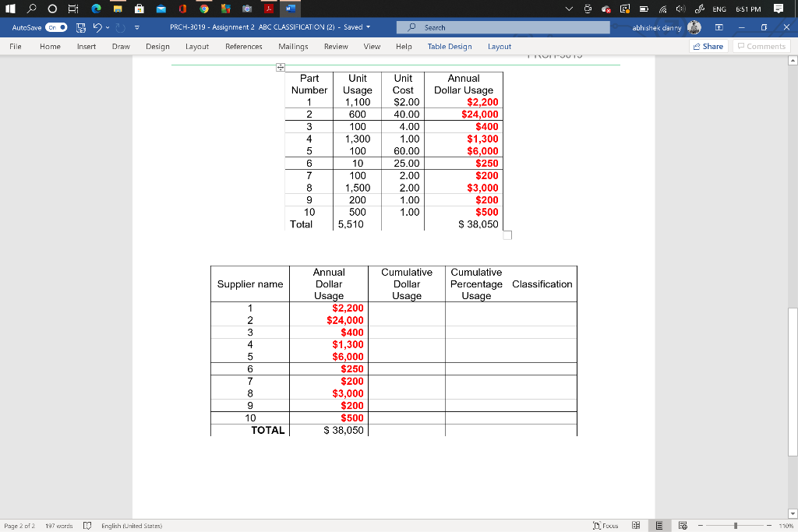Toggle the AutoSave switch

click(56, 27)
